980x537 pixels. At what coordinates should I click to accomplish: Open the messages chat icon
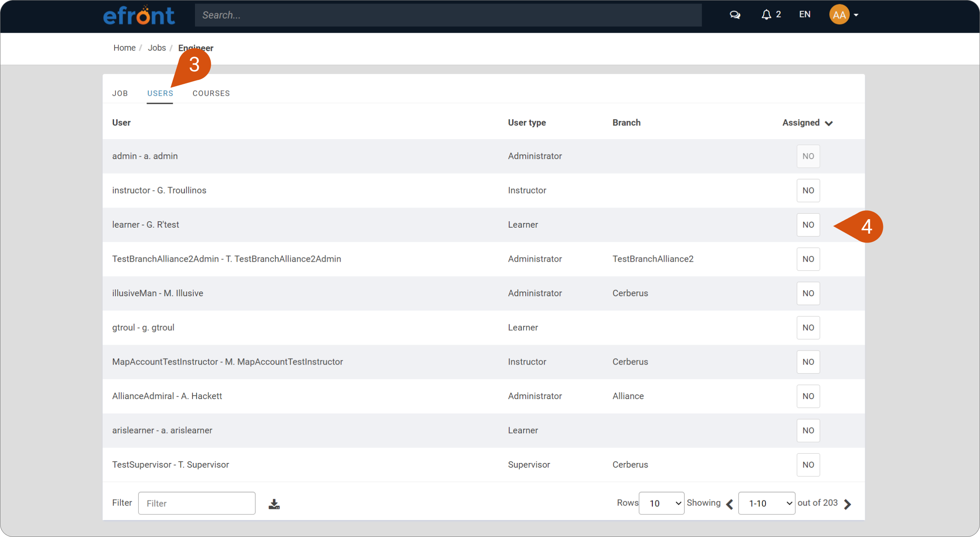pos(735,15)
